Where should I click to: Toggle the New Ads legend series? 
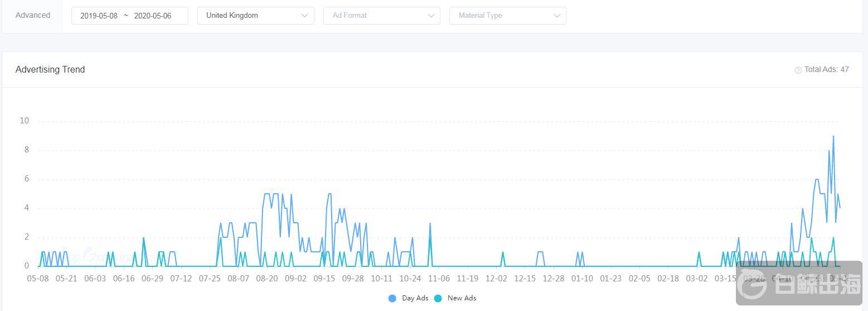[x=461, y=298]
